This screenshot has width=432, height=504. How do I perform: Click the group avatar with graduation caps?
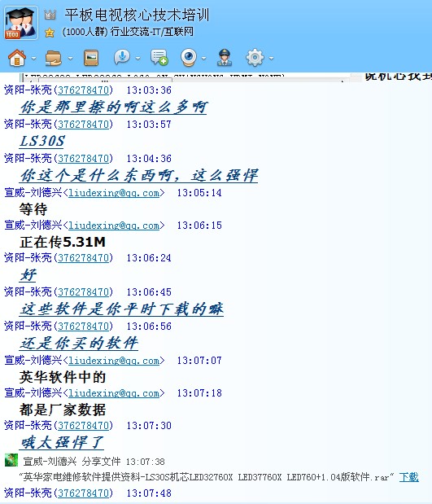click(x=21, y=23)
